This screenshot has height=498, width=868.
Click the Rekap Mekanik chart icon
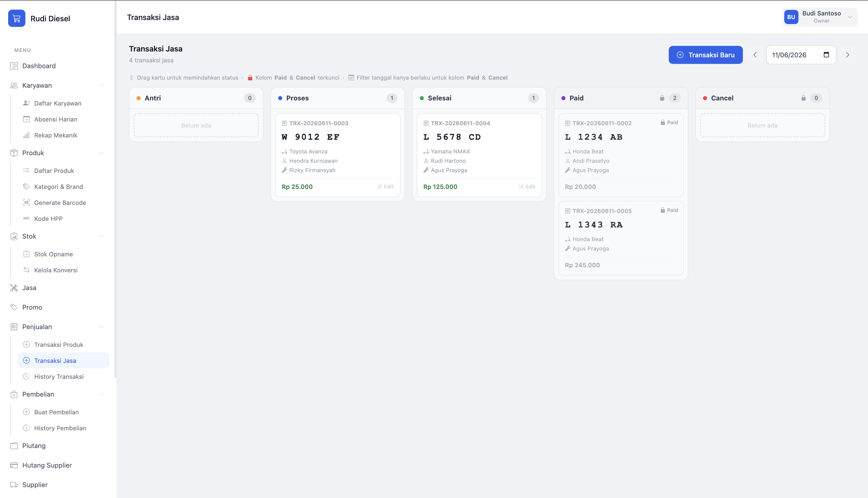pos(26,135)
